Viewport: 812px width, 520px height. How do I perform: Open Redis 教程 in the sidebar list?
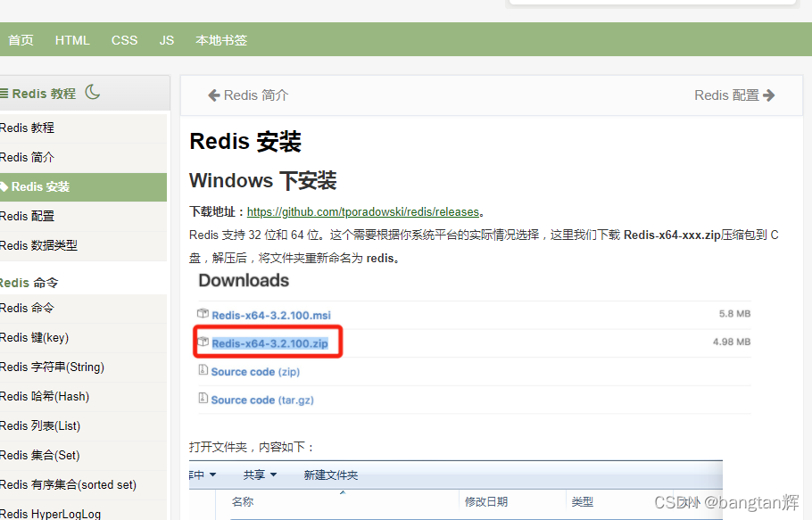pyautogui.click(x=83, y=128)
